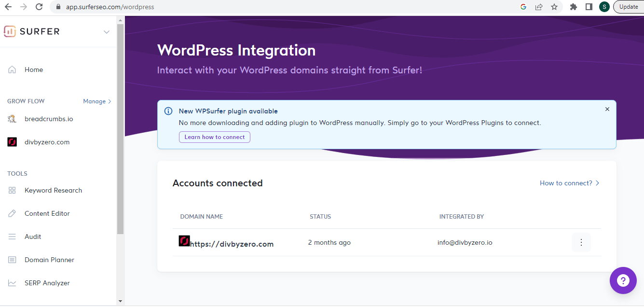Open the Home icon in sidebar
The width and height of the screenshot is (644, 307).
click(x=12, y=70)
